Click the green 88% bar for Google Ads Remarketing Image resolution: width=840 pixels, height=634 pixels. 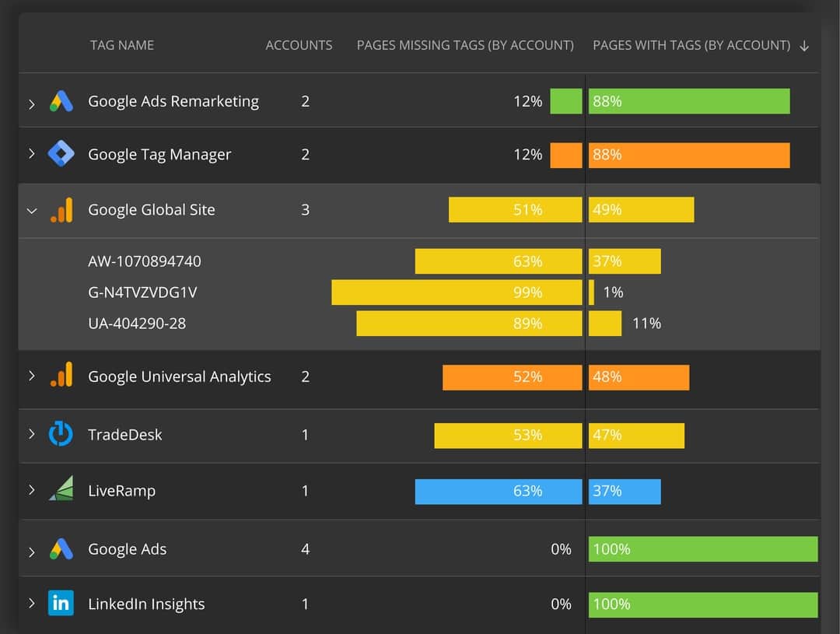689,101
